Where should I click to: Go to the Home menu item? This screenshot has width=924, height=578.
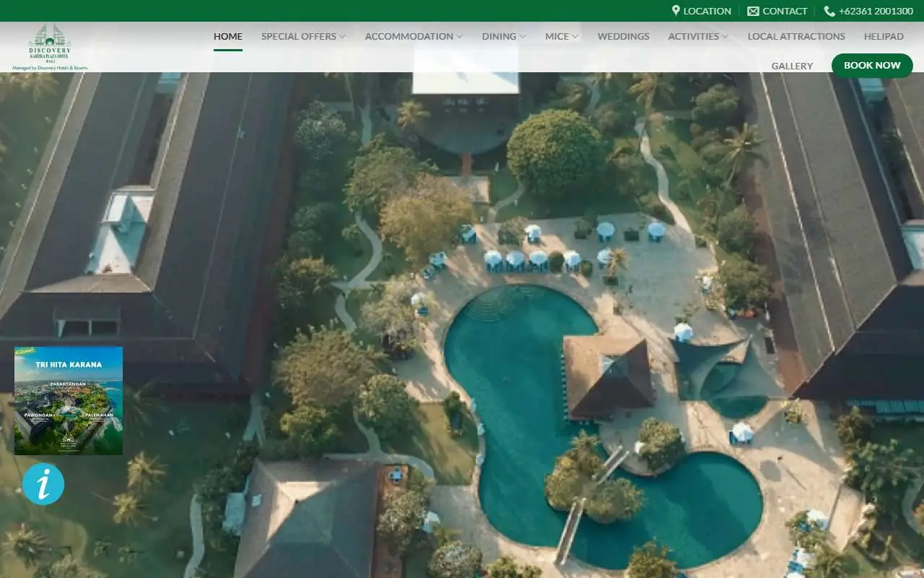[228, 36]
